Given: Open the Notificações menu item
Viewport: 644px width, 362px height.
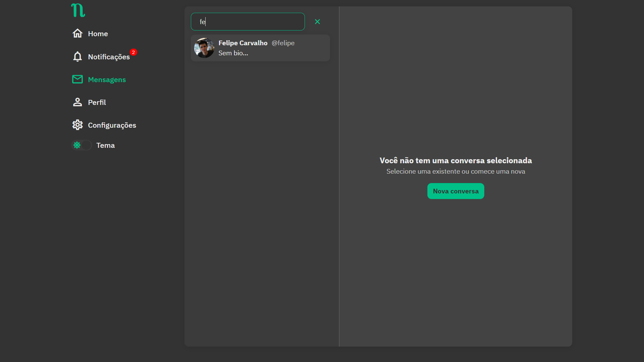Looking at the screenshot, I should 109,57.
